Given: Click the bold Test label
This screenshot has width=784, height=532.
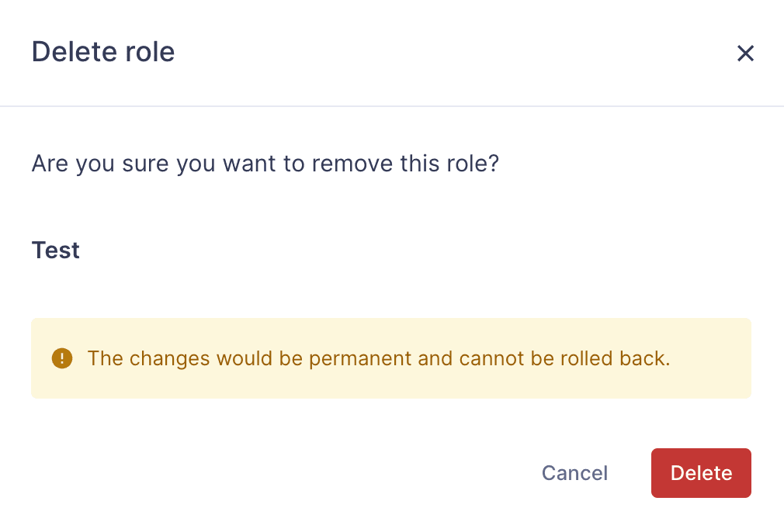Looking at the screenshot, I should 55,250.
